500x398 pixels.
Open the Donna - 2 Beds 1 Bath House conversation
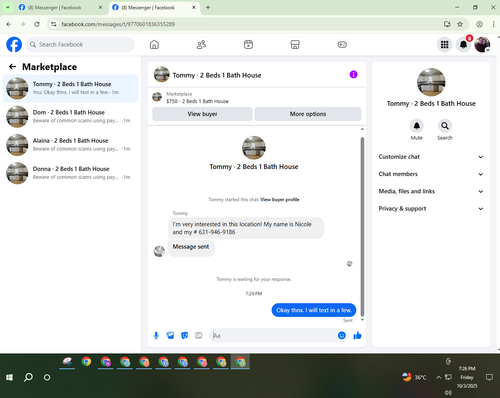tap(71, 173)
